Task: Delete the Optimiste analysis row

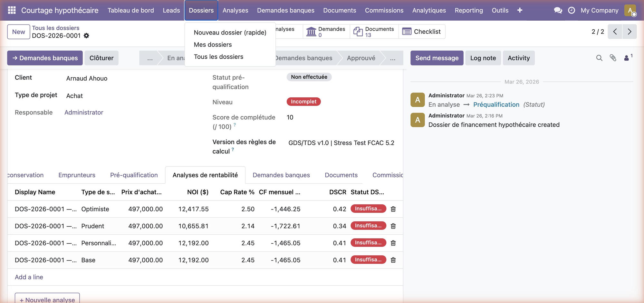Action: pos(393,209)
